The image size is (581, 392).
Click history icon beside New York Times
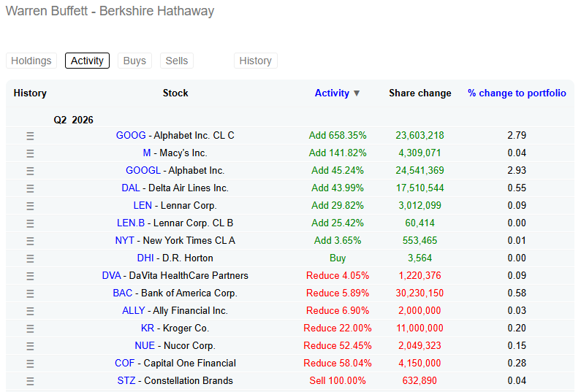click(x=30, y=241)
